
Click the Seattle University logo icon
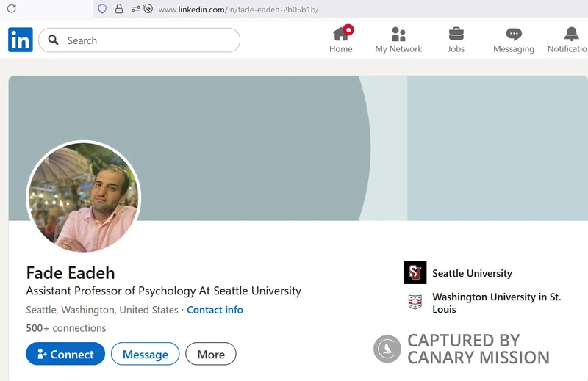click(x=415, y=272)
